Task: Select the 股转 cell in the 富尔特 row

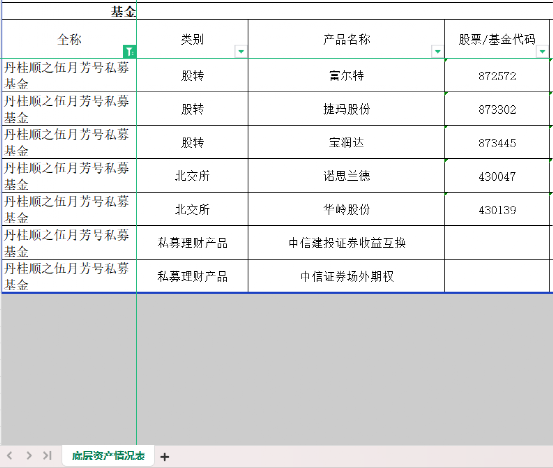Action: pos(192,75)
